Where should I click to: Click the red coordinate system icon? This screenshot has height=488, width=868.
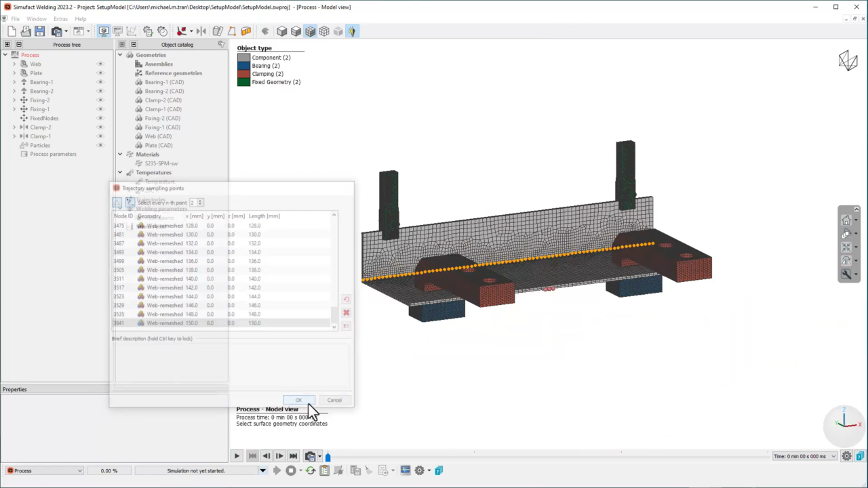[x=182, y=31]
